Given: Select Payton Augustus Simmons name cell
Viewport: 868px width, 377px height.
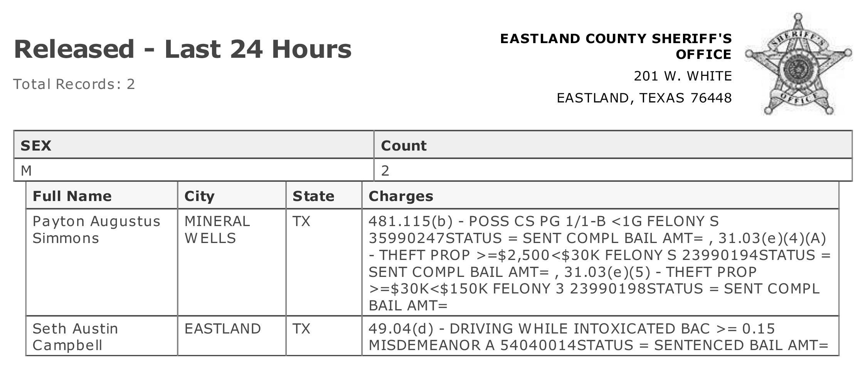Looking at the screenshot, I should [102, 262].
